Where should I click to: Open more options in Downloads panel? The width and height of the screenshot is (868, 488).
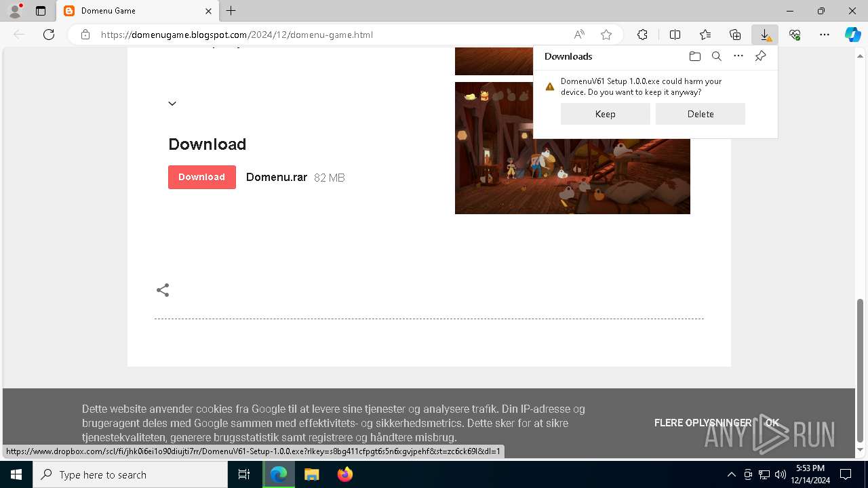[738, 56]
